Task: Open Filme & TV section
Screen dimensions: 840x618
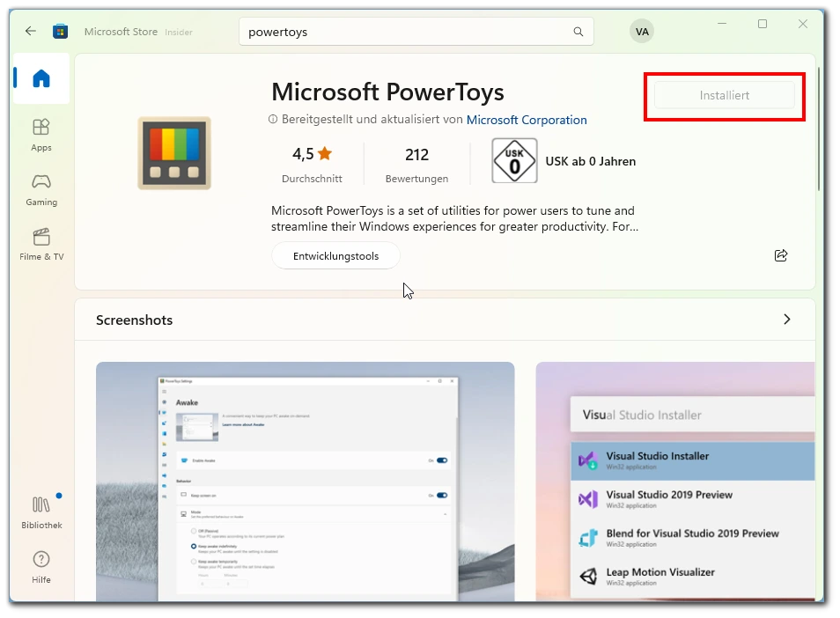Action: (x=41, y=245)
